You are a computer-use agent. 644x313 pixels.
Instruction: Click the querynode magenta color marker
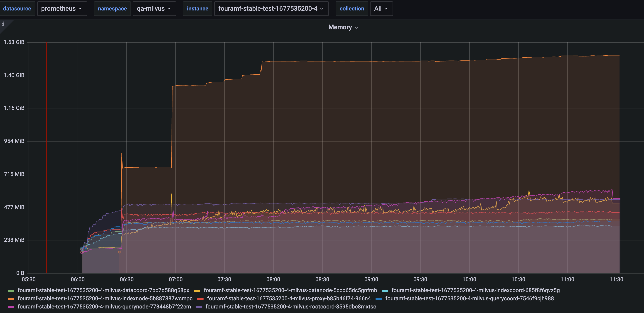(x=10, y=306)
